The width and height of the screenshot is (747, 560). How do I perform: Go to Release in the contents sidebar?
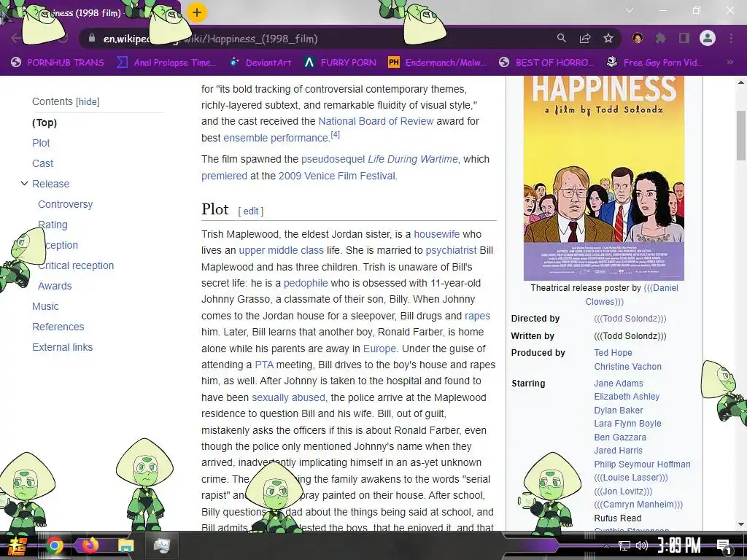tap(50, 184)
